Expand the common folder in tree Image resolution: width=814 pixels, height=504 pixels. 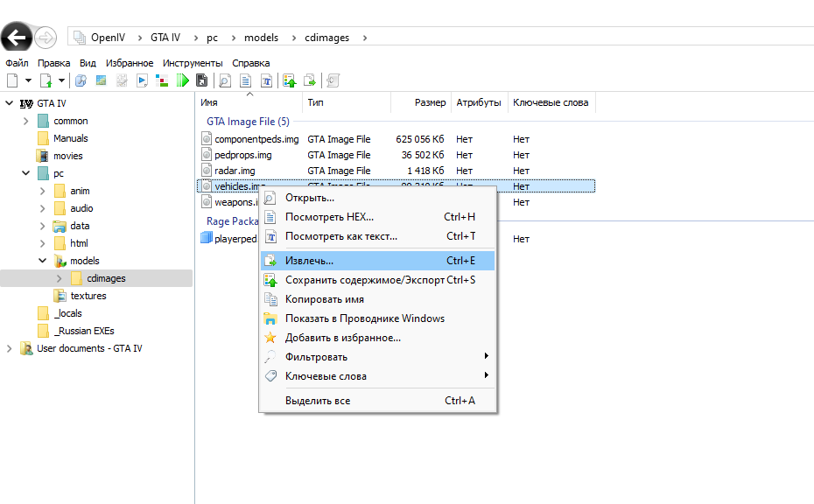26,121
